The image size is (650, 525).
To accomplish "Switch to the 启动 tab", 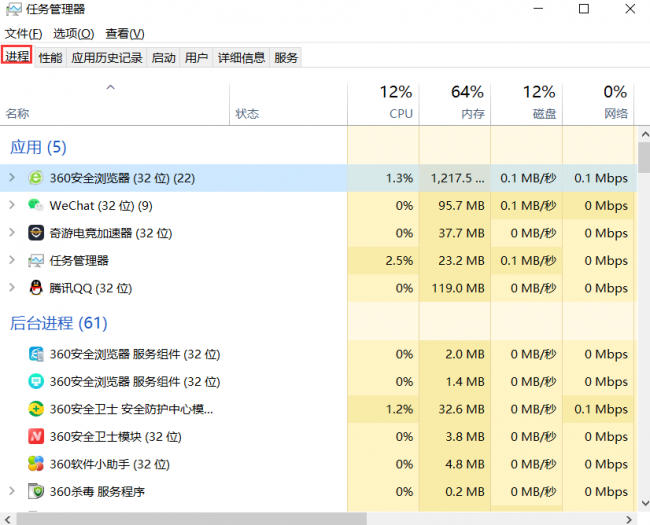I will 163,58.
